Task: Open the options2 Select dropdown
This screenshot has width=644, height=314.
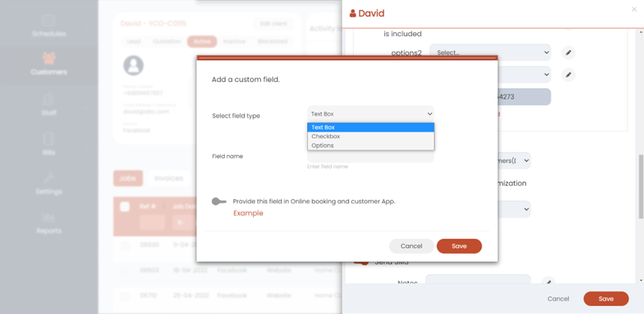Action: [x=490, y=53]
